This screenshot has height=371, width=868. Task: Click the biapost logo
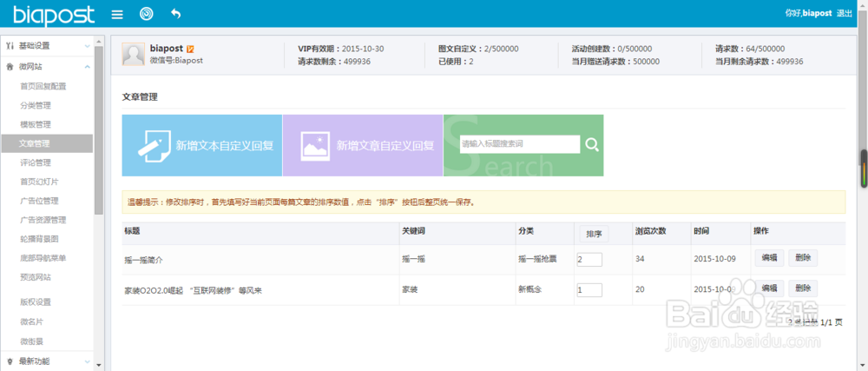54,14
